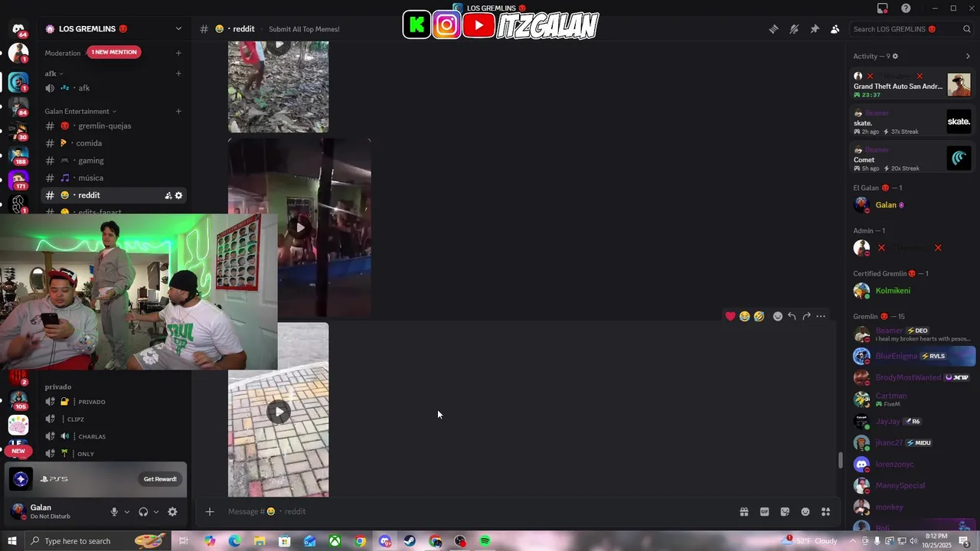Screen dimensions: 980x551
Task: Collapse Galan Entertainment category
Action: [80, 111]
